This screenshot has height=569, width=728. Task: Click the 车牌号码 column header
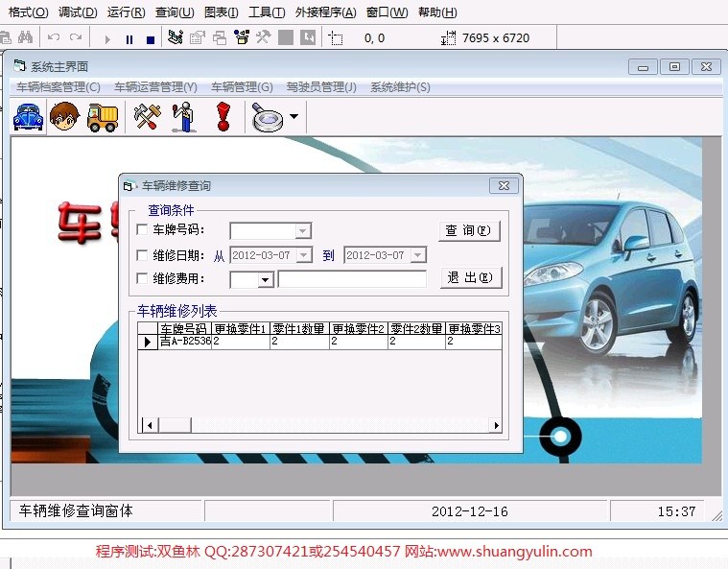pyautogui.click(x=184, y=328)
